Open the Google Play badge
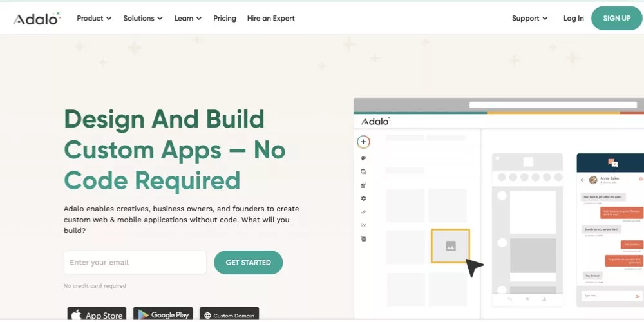Screen dimensions: 644x322 163,314
